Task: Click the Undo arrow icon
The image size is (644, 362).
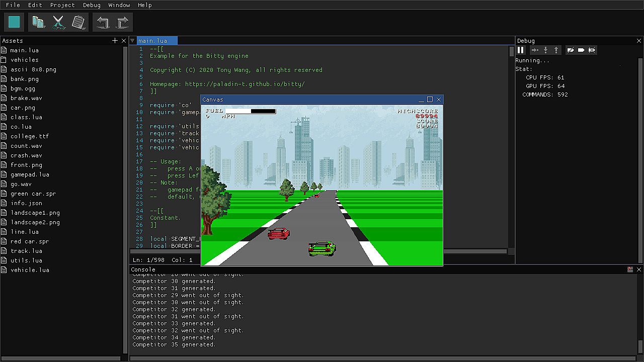Action: tap(103, 22)
